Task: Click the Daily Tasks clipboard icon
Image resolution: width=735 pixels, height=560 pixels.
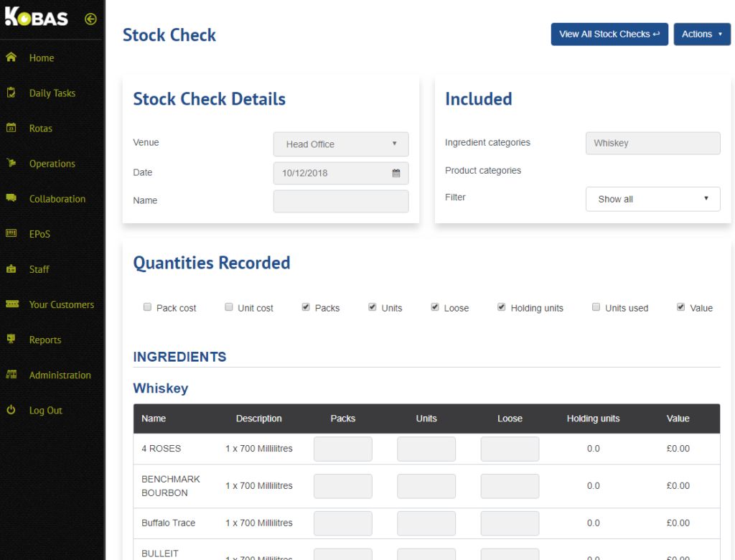Action: (x=11, y=93)
